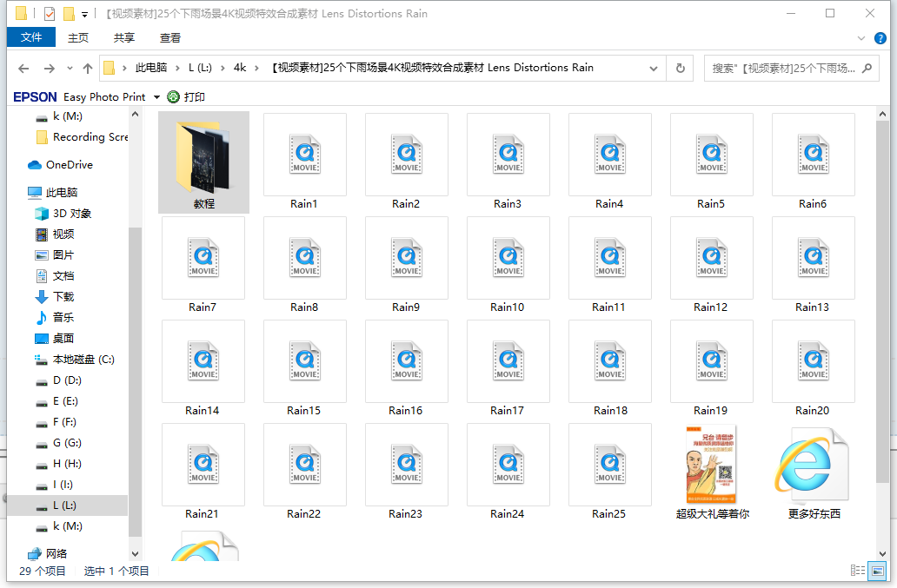Viewport: 897px width, 588px height.
Task: Select the Rain25 movie file
Action: tap(609, 472)
